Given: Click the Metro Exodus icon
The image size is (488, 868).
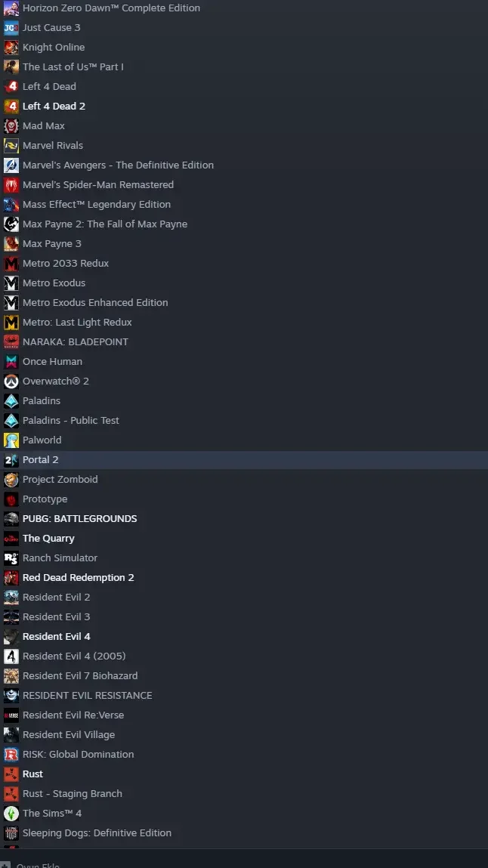Looking at the screenshot, I should [11, 283].
